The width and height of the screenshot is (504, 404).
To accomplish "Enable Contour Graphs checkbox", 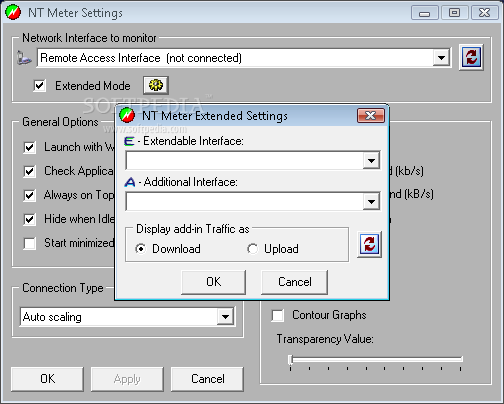I will 278,315.
